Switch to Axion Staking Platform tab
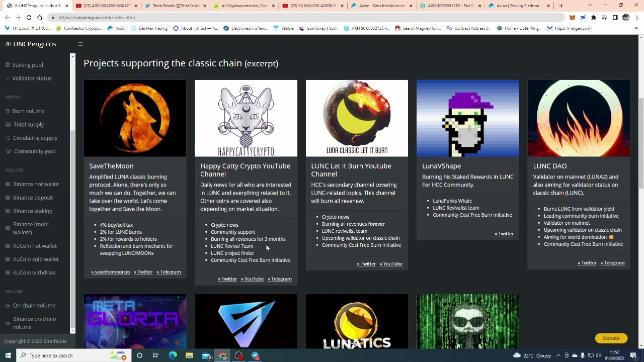The image size is (644, 362). (x=518, y=6)
